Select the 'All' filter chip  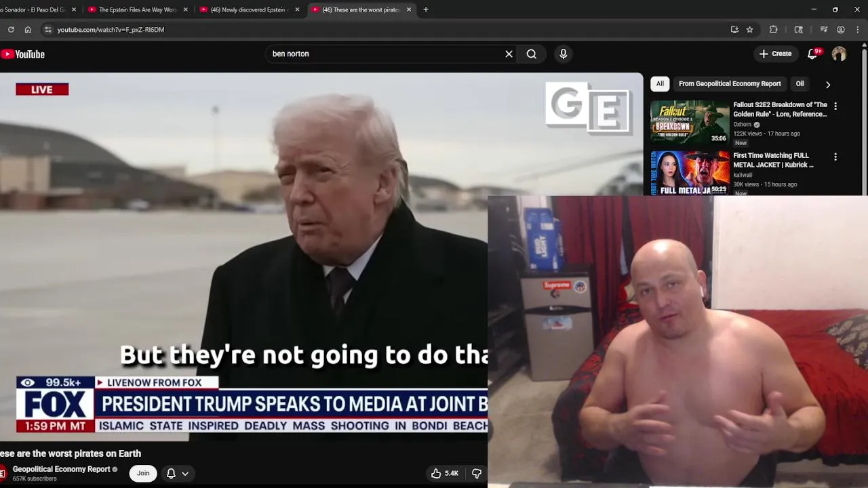(x=660, y=84)
